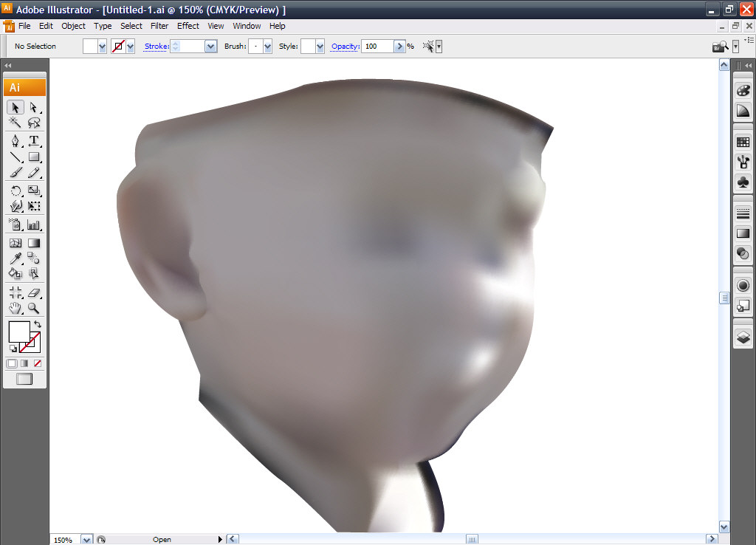Screen dimensions: 756x545
Task: Switch to Gradient fill mode button
Action: [x=24, y=363]
